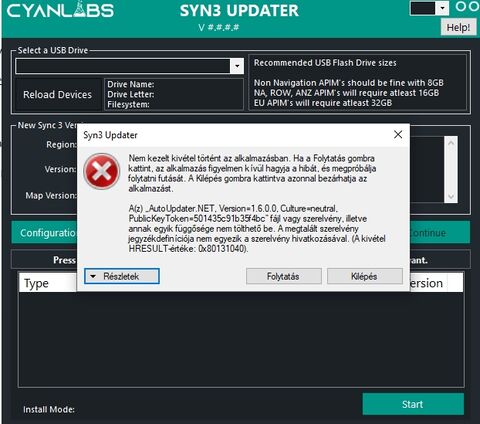Click the CyanLabs logo in the header
Screen dimensions: 480x424
pyautogui.click(x=60, y=10)
